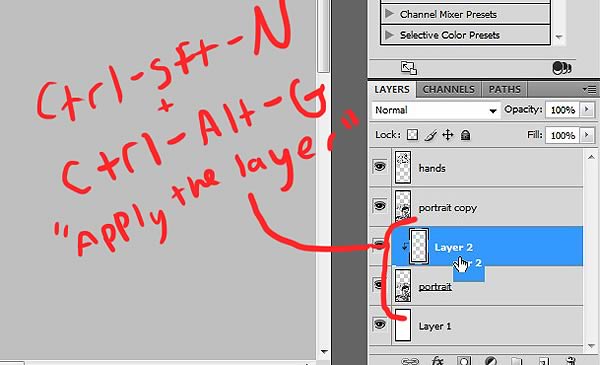Click the Fill value field
Viewport: 600px width, 365px height.
coord(562,135)
